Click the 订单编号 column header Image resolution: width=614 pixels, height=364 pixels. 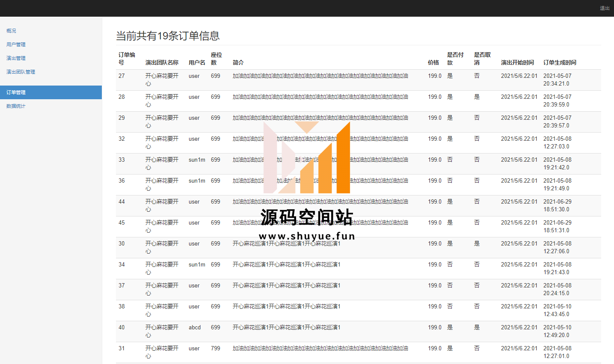tap(127, 59)
